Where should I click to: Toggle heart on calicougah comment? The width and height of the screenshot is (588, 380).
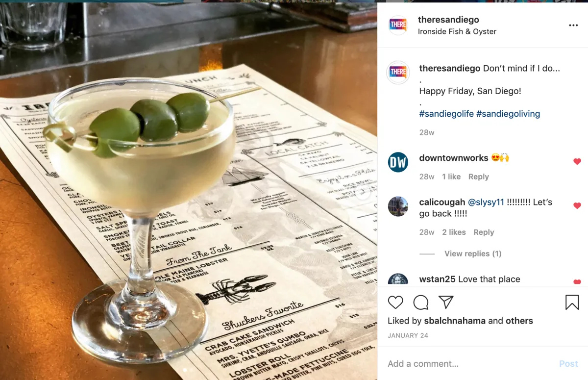pyautogui.click(x=577, y=205)
